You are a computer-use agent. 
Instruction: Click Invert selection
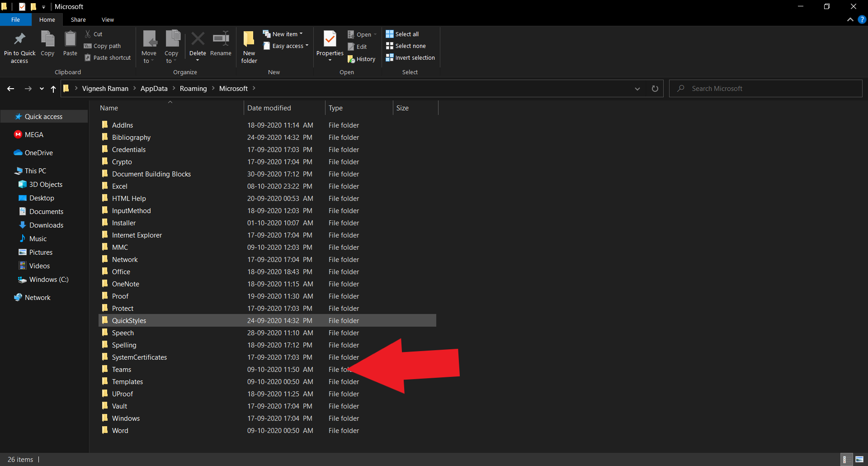click(410, 57)
